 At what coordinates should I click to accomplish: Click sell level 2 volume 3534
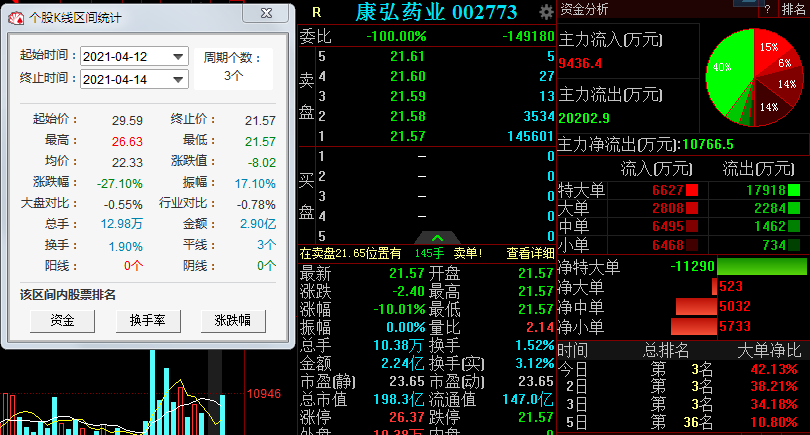tap(539, 116)
